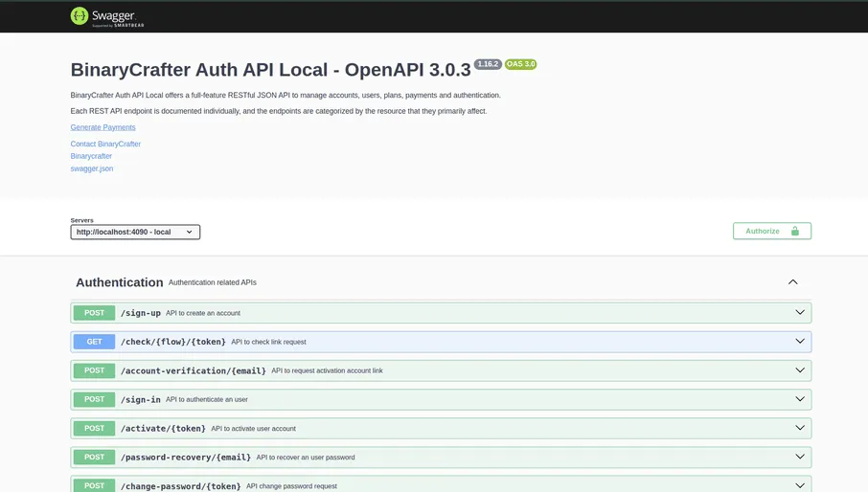Viewport: 868px width, 492px height.
Task: Open the swagger.json link
Action: click(91, 168)
